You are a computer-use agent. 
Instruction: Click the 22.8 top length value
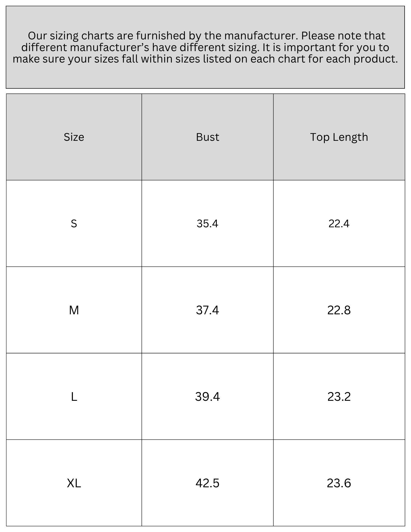pyautogui.click(x=339, y=310)
